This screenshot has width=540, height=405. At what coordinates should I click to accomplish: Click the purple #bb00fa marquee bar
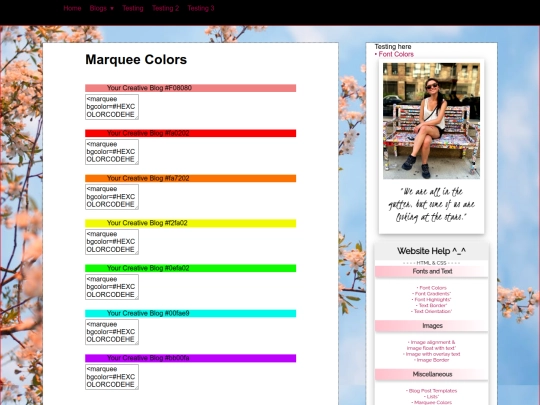click(x=190, y=358)
